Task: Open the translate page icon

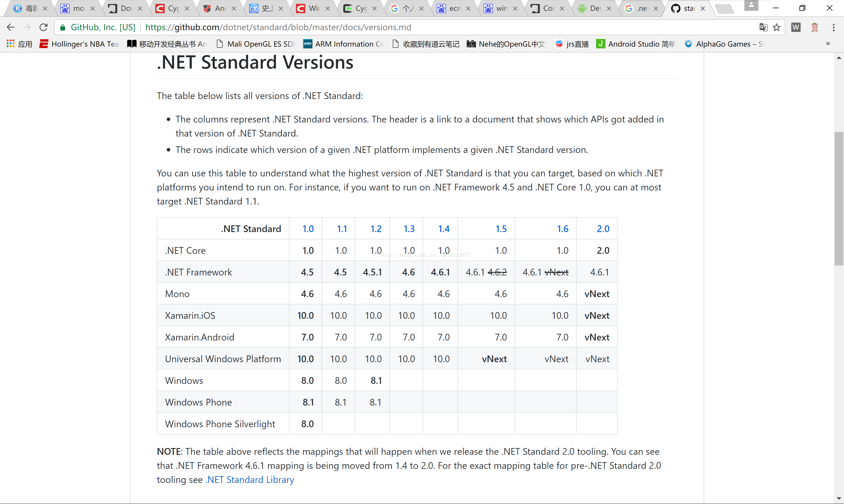Action: coord(763,27)
